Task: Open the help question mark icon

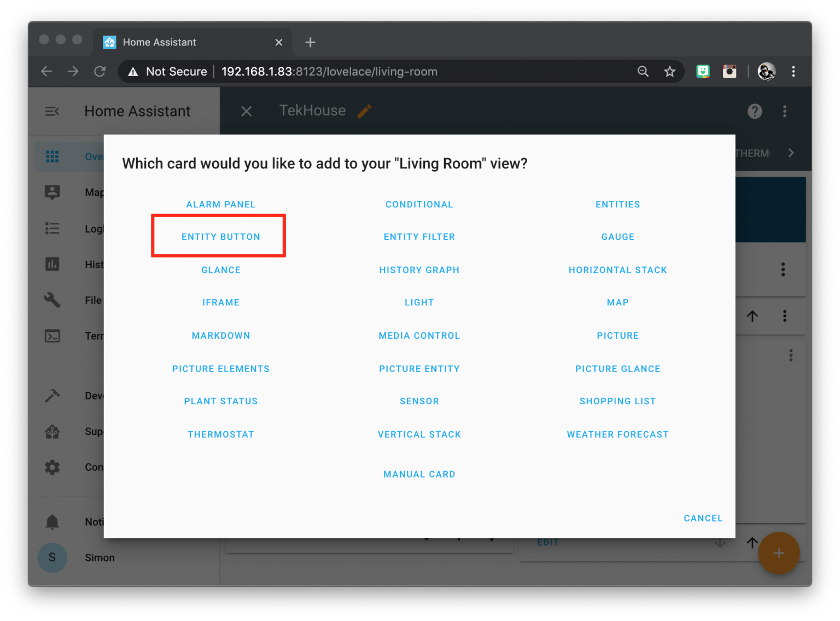Action: (x=755, y=111)
